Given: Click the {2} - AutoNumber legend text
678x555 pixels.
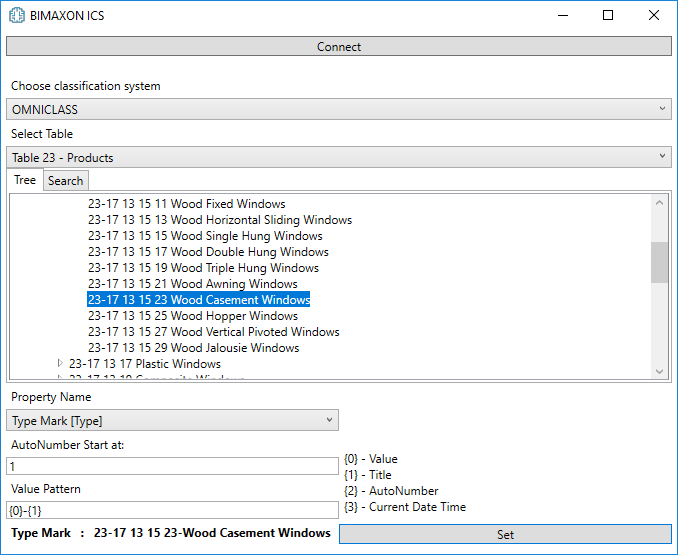Looking at the screenshot, I should point(391,491).
